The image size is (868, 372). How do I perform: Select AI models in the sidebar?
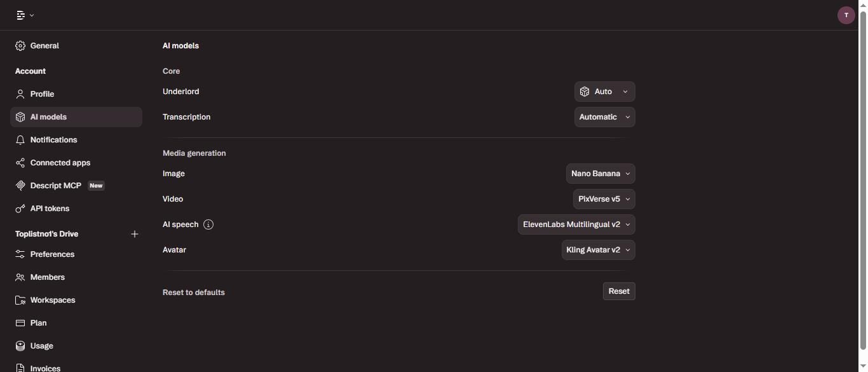click(x=76, y=117)
